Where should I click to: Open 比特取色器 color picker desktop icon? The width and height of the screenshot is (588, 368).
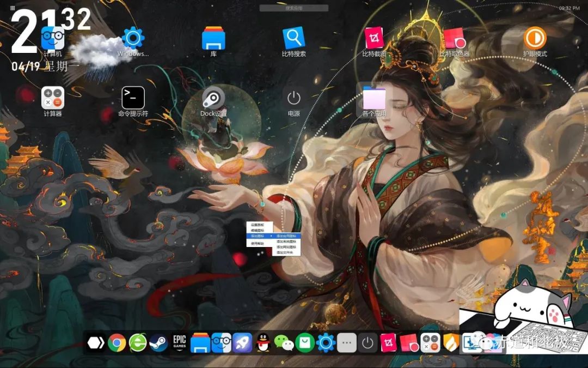454,38
